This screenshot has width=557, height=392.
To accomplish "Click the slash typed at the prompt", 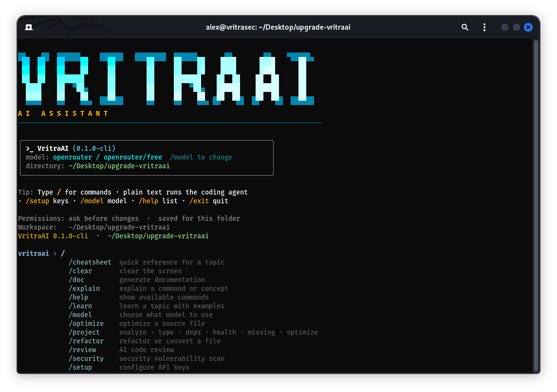I will [63, 253].
